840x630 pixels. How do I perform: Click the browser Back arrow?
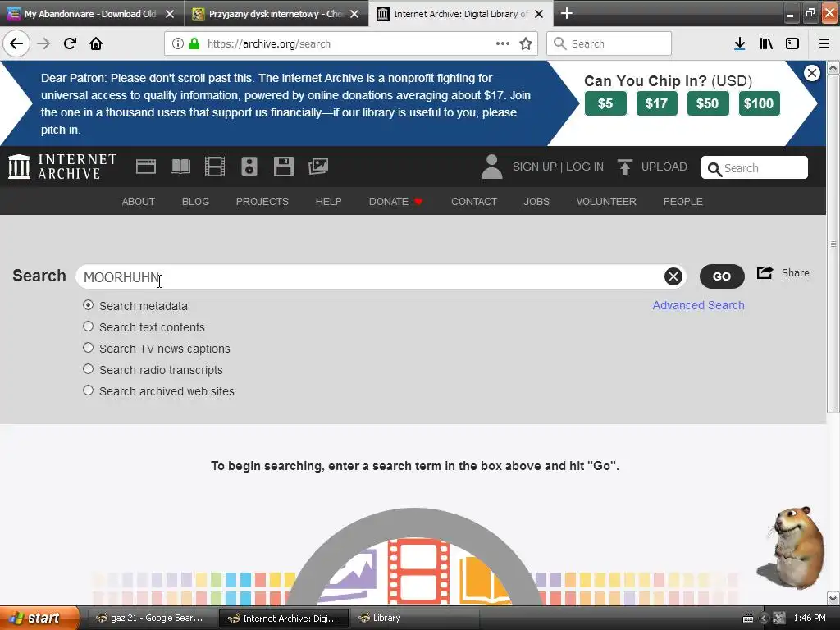pos(16,43)
